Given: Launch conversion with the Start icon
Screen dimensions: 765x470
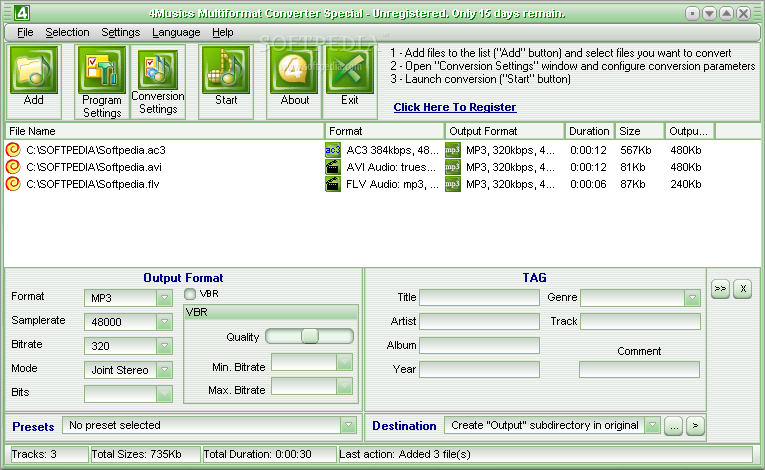Looking at the screenshot, I should click(x=226, y=70).
